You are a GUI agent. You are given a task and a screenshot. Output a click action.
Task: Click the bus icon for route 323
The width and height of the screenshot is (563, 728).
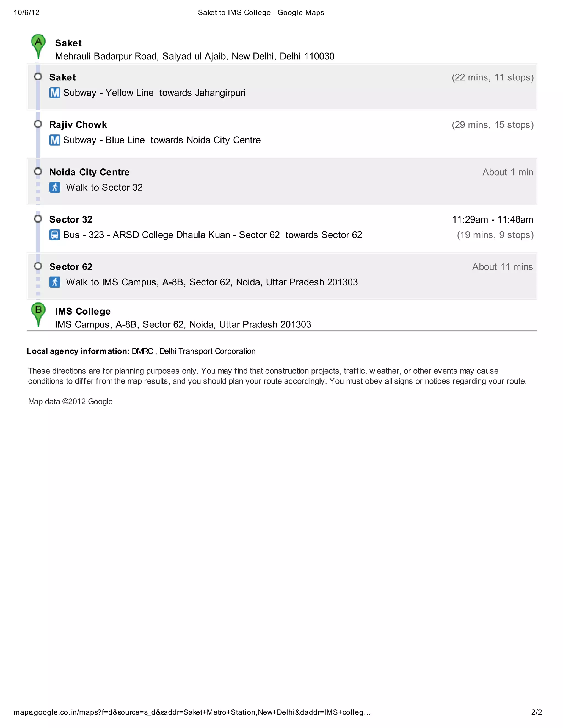[55, 235]
